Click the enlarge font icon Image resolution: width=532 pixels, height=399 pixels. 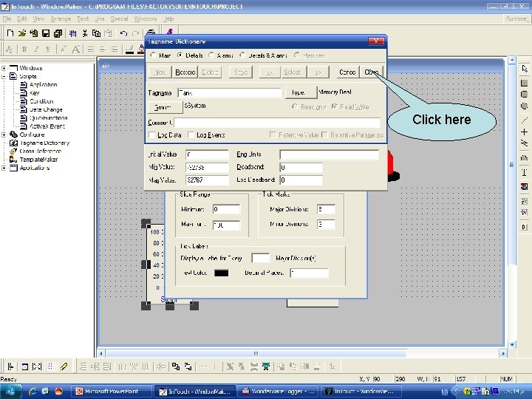click(x=75, y=50)
